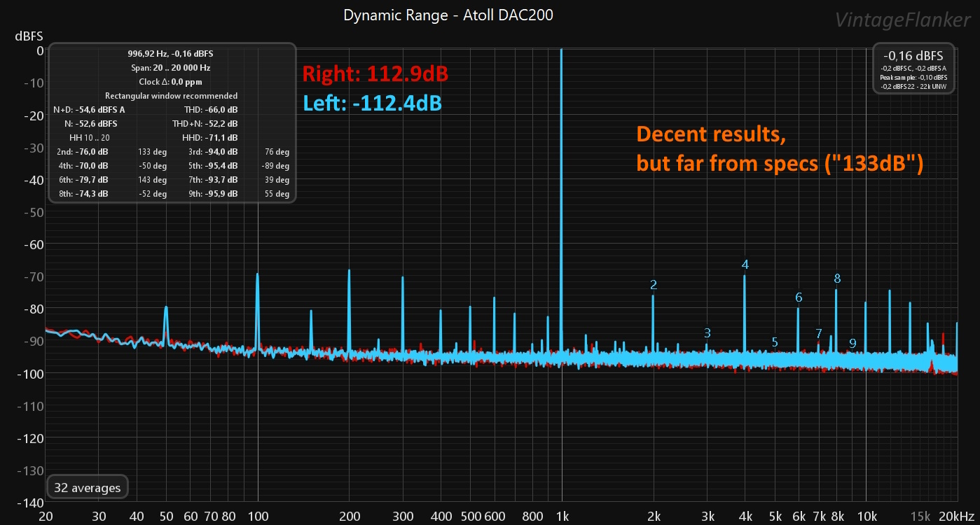The height and width of the screenshot is (525, 980).
Task: Click the "Peak sample: -0,10 dBFS" line
Action: [x=913, y=77]
